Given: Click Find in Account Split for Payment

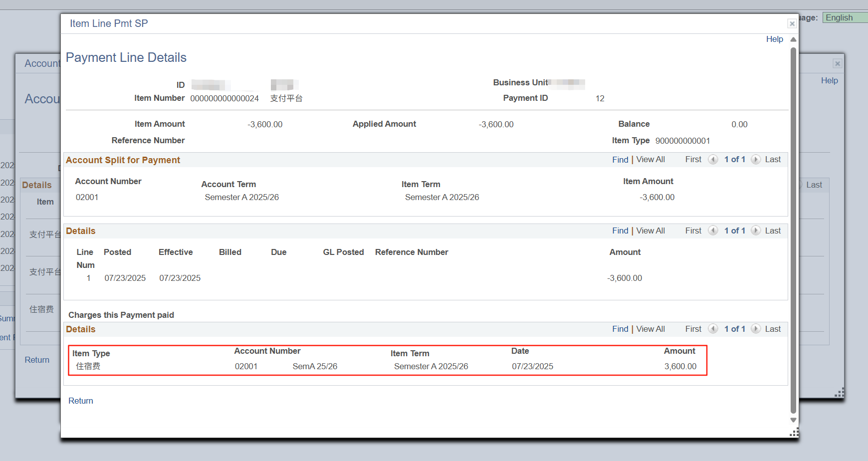Looking at the screenshot, I should point(620,160).
